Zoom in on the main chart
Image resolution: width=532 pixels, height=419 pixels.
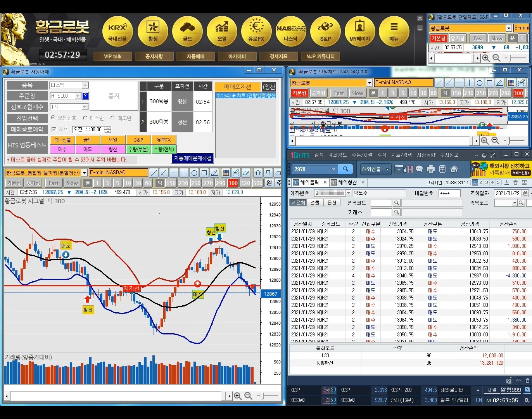tap(238, 396)
